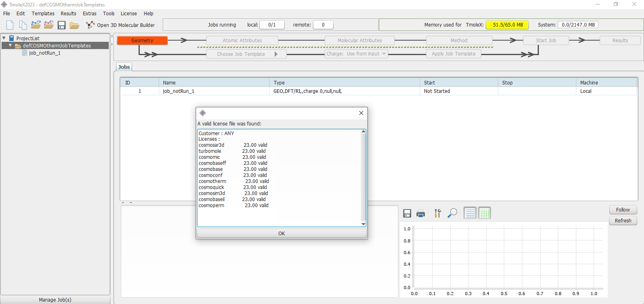Click the magnifier zoom icon above chart

pyautogui.click(x=452, y=213)
